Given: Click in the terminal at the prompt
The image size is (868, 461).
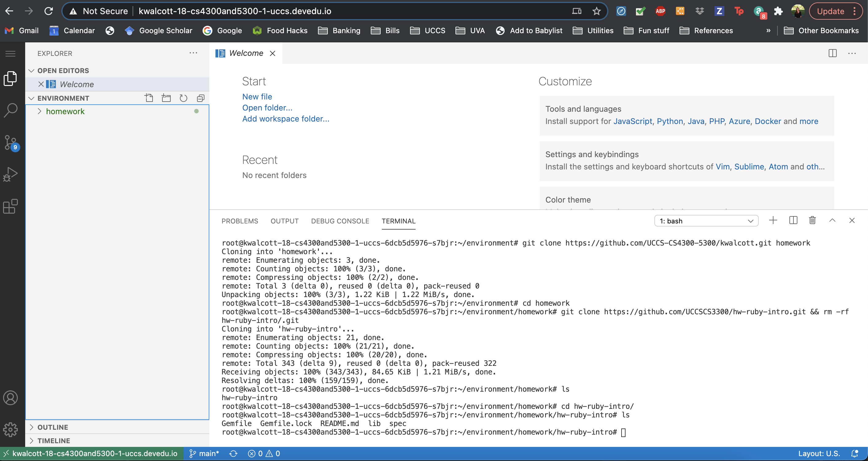Looking at the screenshot, I should point(623,432).
